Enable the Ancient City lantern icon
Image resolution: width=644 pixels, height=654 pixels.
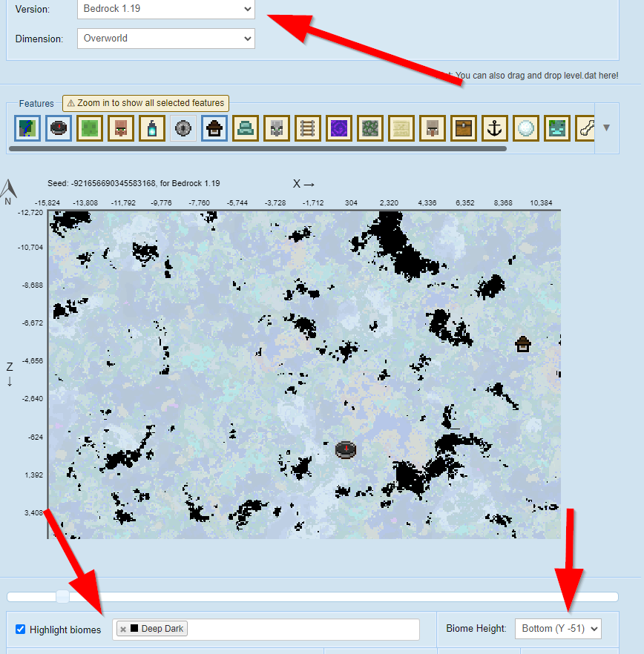[x=152, y=128]
